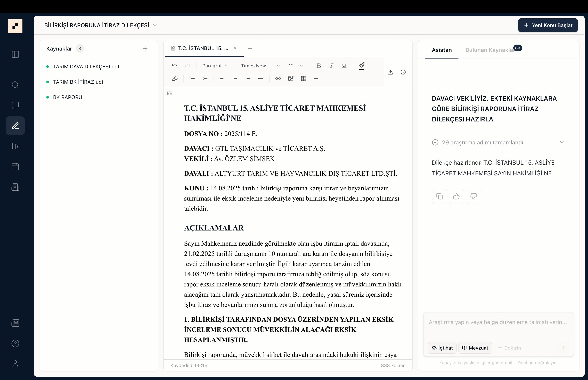Toggle bold formatting
The width and height of the screenshot is (588, 380).
tap(318, 66)
